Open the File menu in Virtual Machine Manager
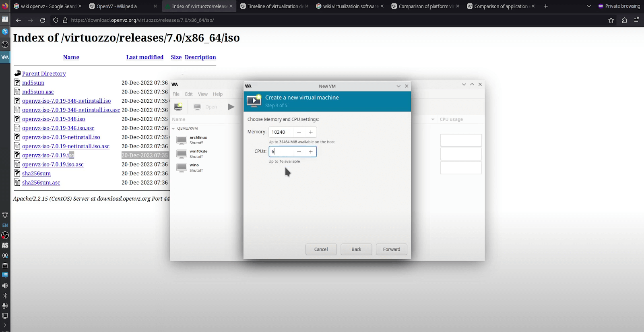The width and height of the screenshot is (644, 332). (176, 94)
